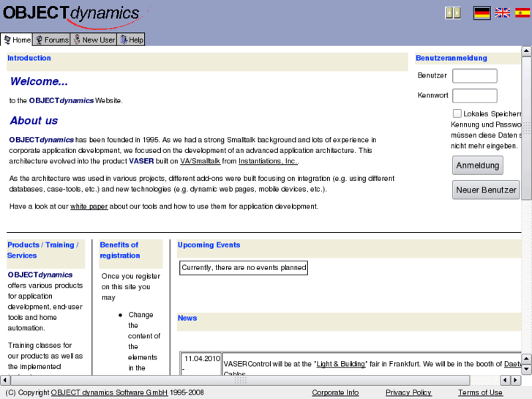This screenshot has height=399, width=532.
Task: Open the Home tab
Action: 16,40
